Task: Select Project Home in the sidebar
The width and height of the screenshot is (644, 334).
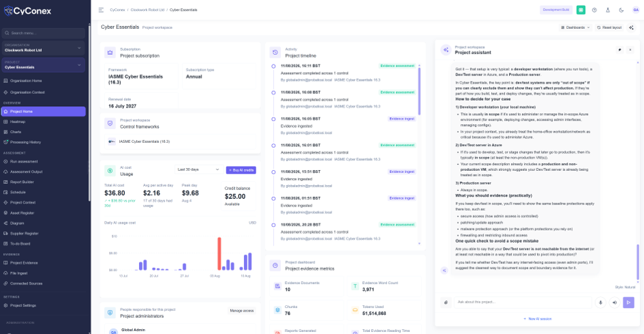Action: tap(43, 112)
